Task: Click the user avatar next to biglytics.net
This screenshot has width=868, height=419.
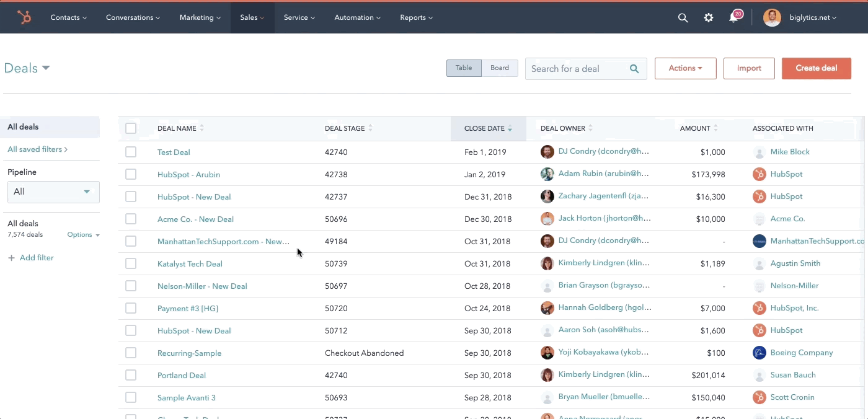Action: tap(772, 18)
